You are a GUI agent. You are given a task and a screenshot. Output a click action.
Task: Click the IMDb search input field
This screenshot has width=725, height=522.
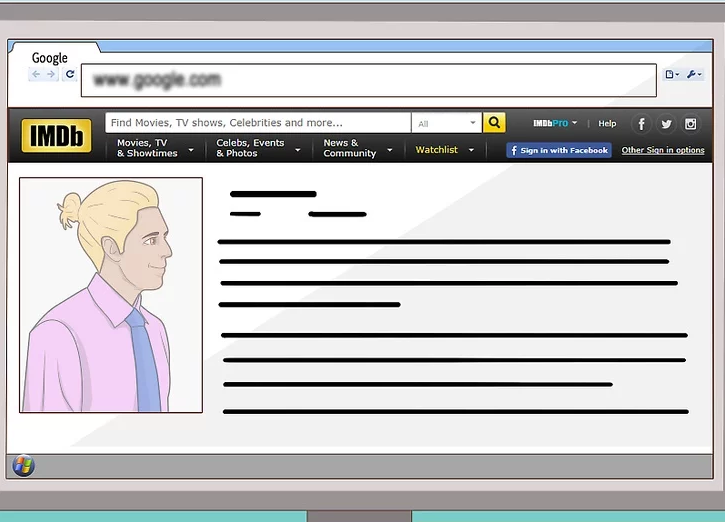[257, 123]
